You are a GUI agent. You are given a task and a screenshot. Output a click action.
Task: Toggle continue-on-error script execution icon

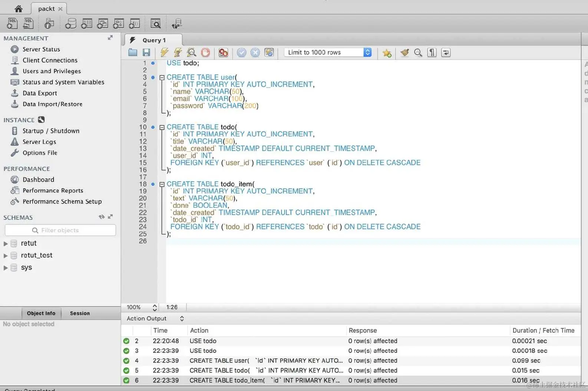coord(223,52)
